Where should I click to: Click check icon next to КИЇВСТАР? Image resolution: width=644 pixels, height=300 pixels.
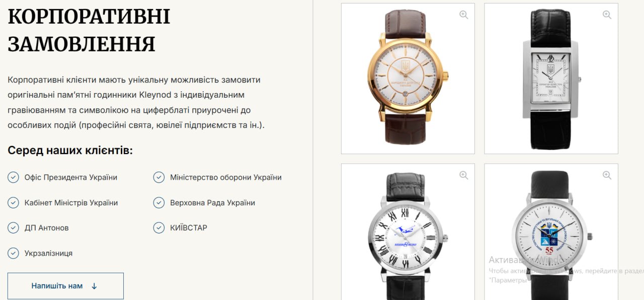159,228
